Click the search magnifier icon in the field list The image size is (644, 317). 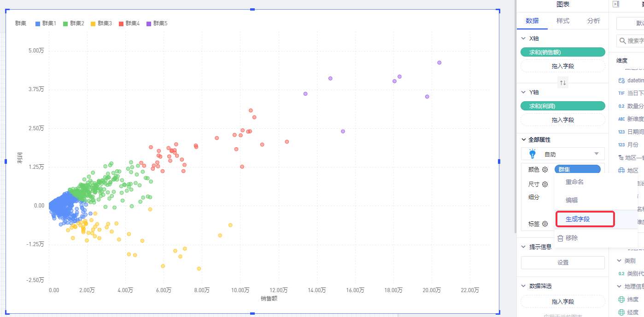[x=623, y=41]
